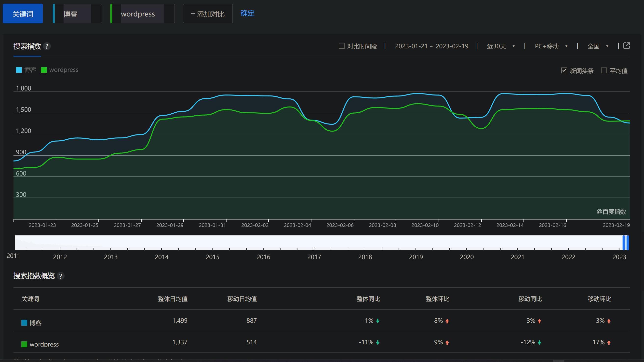Image resolution: width=644 pixels, height=362 pixels.
Task: Click the down arrow icon beside -11%
Action: (x=378, y=343)
